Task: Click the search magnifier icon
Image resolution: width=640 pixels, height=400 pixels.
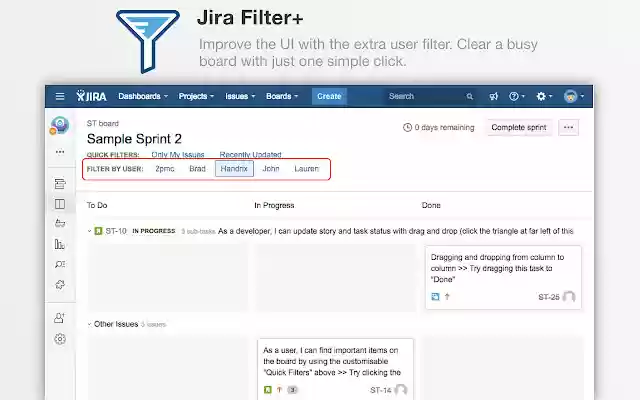Action: (x=469, y=96)
